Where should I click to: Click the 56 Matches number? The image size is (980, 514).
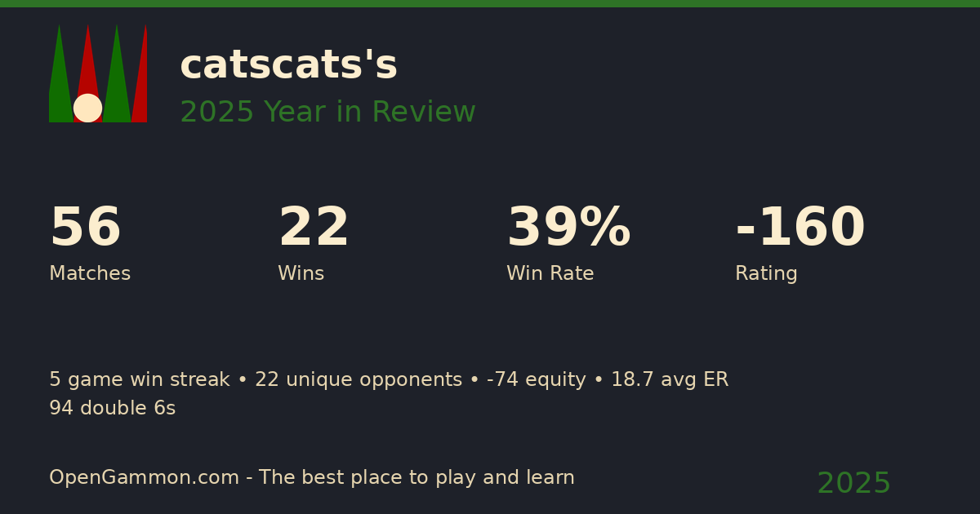[85, 228]
